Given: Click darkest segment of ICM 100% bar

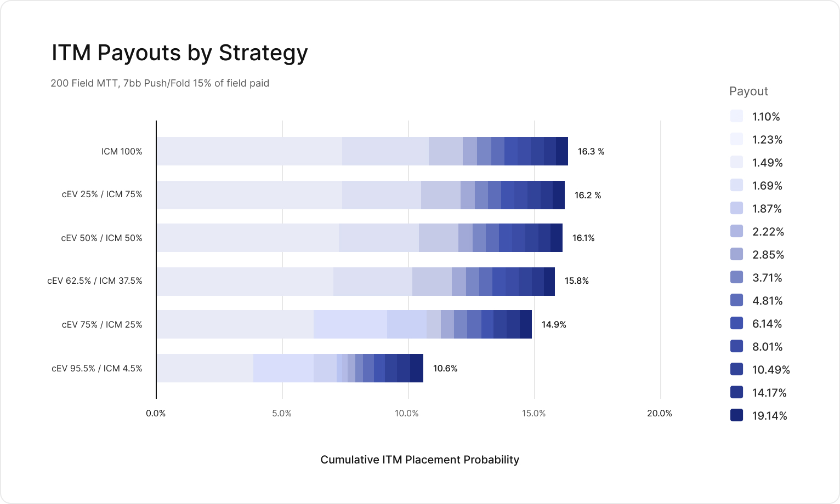Looking at the screenshot, I should click(562, 151).
